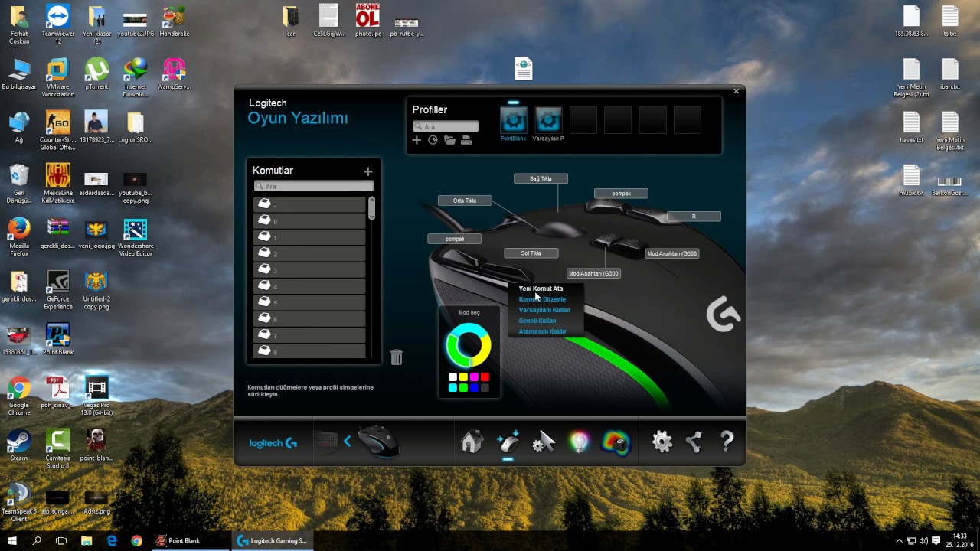Select command '0' in Komutlar list
980x551 pixels.
click(x=309, y=220)
